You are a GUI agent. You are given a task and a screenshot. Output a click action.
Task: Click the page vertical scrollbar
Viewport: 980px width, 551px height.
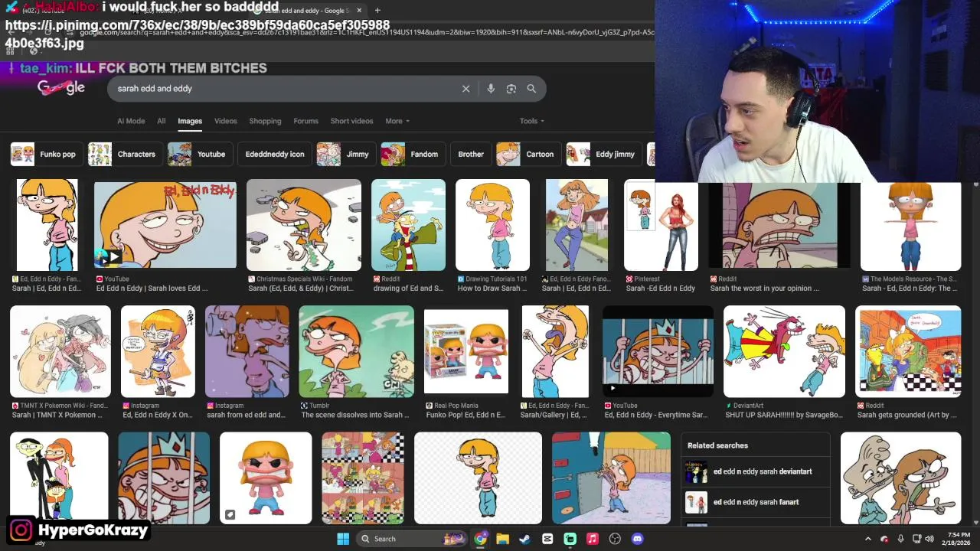tap(975, 352)
